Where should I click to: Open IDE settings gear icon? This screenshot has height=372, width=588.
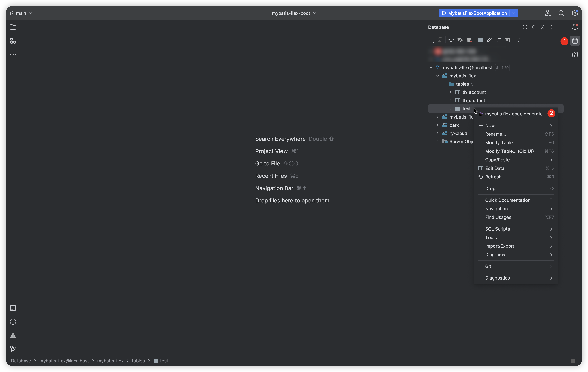tap(575, 13)
